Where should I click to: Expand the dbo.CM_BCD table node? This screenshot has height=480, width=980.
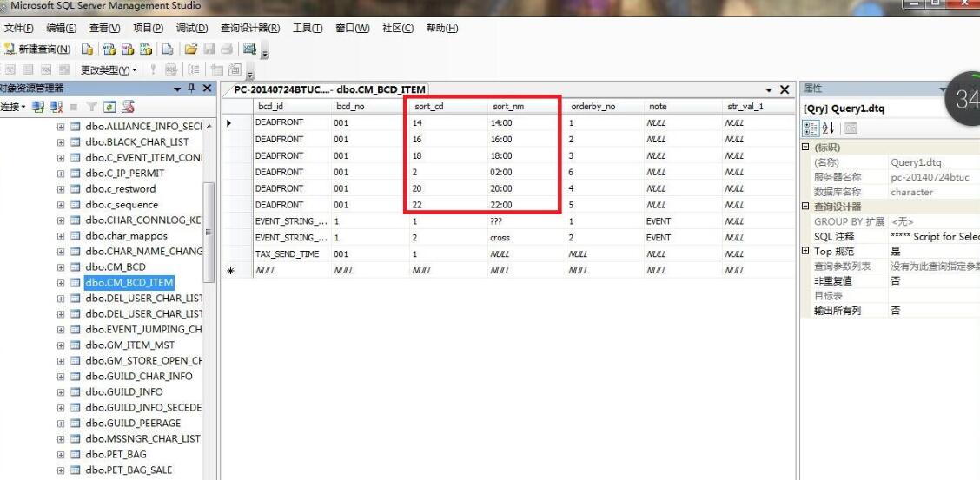(61, 267)
